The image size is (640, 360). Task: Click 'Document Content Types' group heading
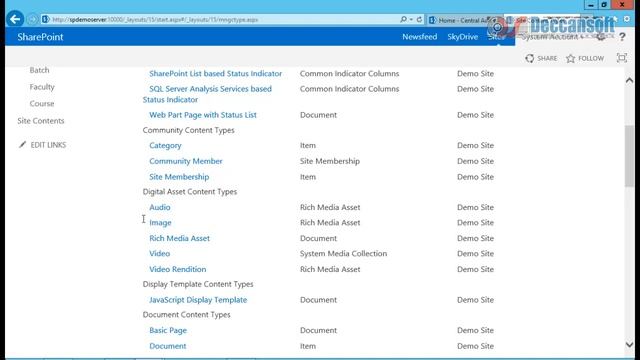[x=187, y=315]
